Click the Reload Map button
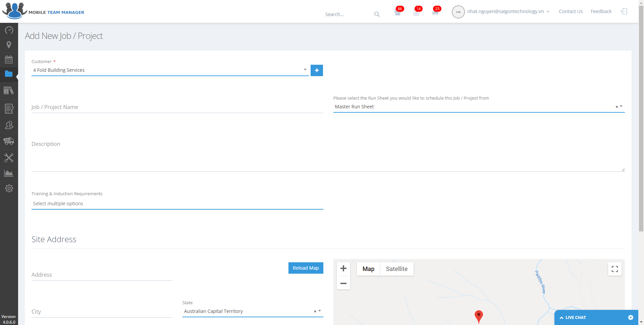644x325 pixels. [x=306, y=268]
